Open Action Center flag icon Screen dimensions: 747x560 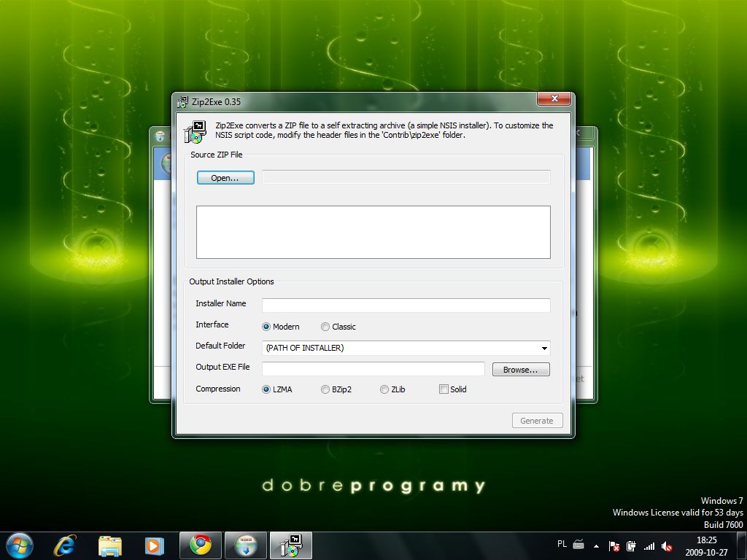click(x=614, y=546)
